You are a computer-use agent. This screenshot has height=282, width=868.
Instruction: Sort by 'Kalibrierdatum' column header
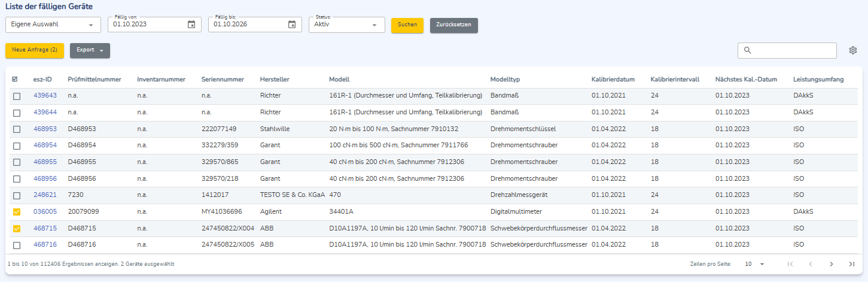click(x=613, y=79)
